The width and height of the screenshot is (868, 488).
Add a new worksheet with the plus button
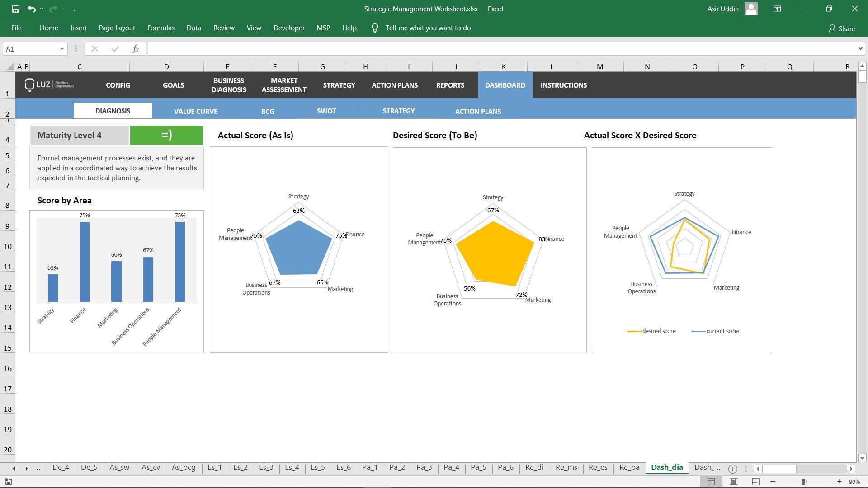pos(733,469)
